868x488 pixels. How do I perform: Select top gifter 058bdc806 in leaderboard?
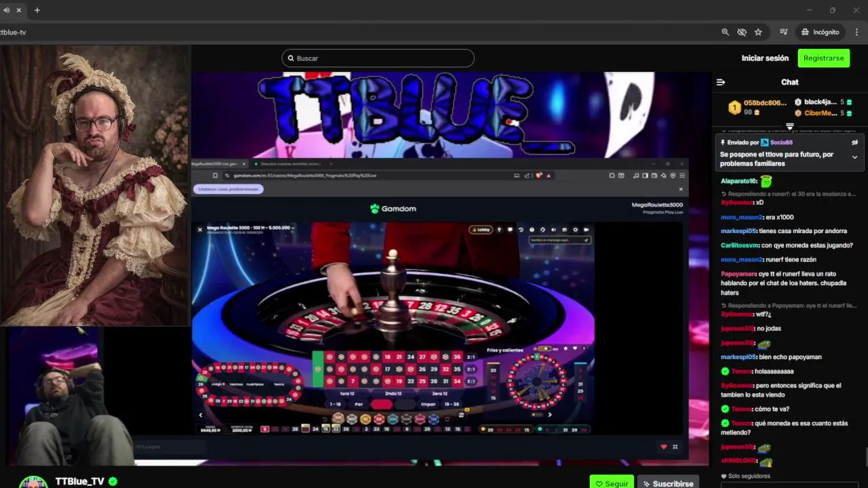click(757, 107)
